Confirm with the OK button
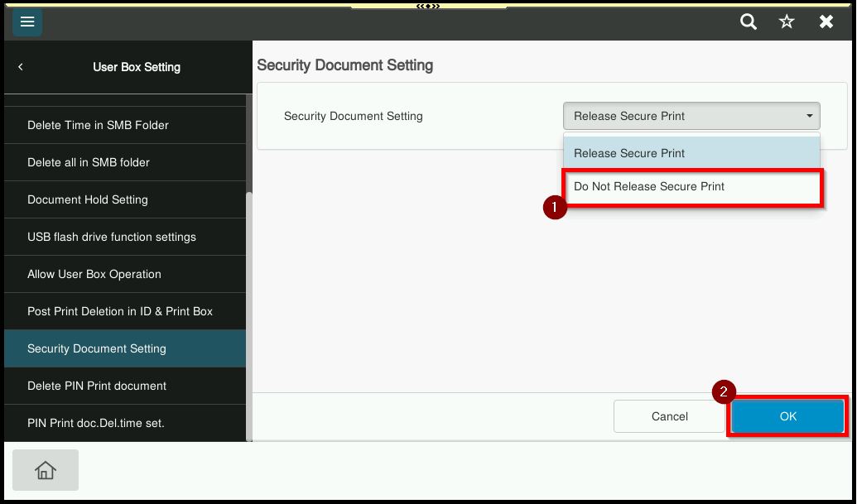This screenshot has height=504, width=857. 787,416
